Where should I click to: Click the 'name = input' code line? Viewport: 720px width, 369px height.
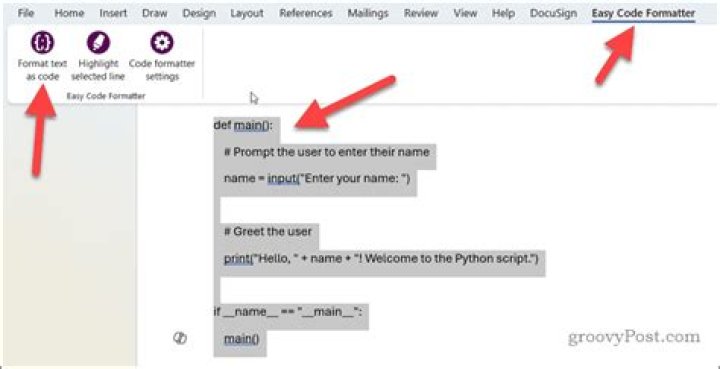[317, 178]
